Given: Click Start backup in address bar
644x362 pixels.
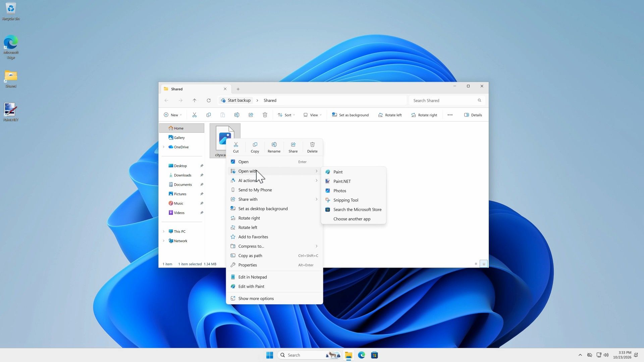Looking at the screenshot, I should (236, 101).
